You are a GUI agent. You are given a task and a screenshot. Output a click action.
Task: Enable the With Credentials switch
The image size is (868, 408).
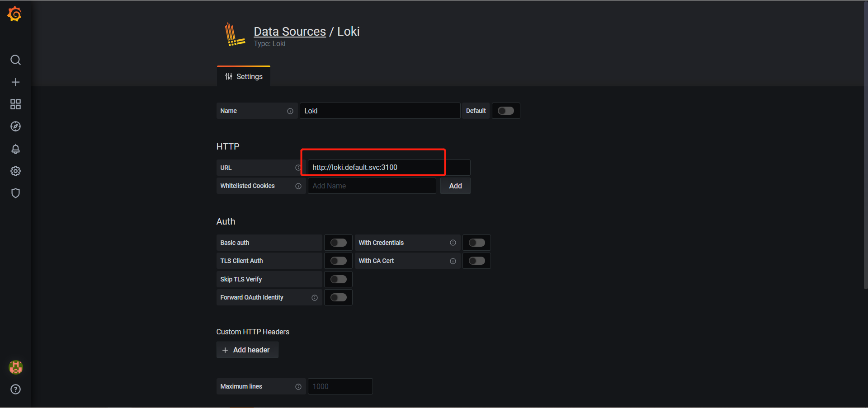tap(476, 243)
